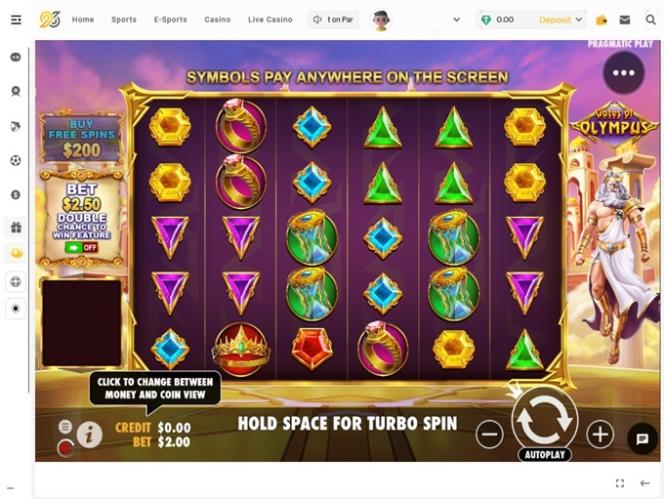The width and height of the screenshot is (664, 499).
Task: Go to the Sports nav tab
Action: click(124, 19)
